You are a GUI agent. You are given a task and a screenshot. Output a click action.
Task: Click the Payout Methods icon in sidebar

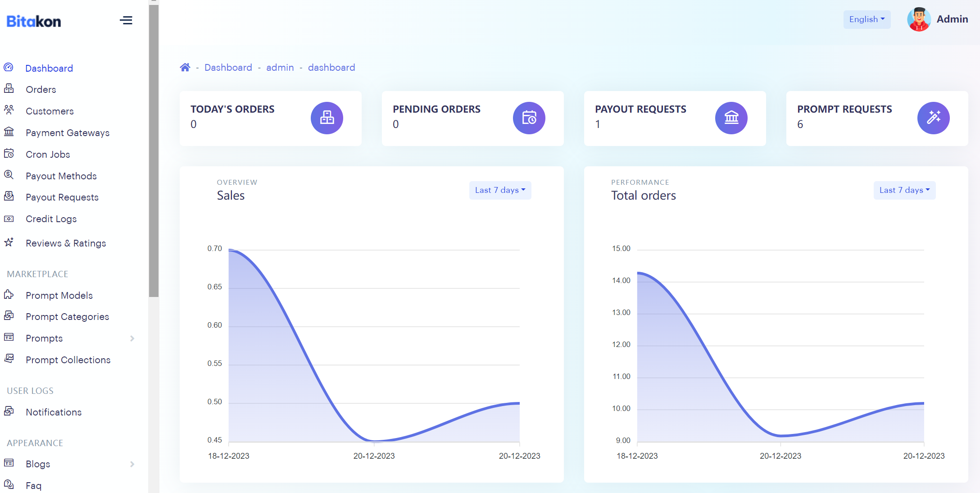pos(9,175)
